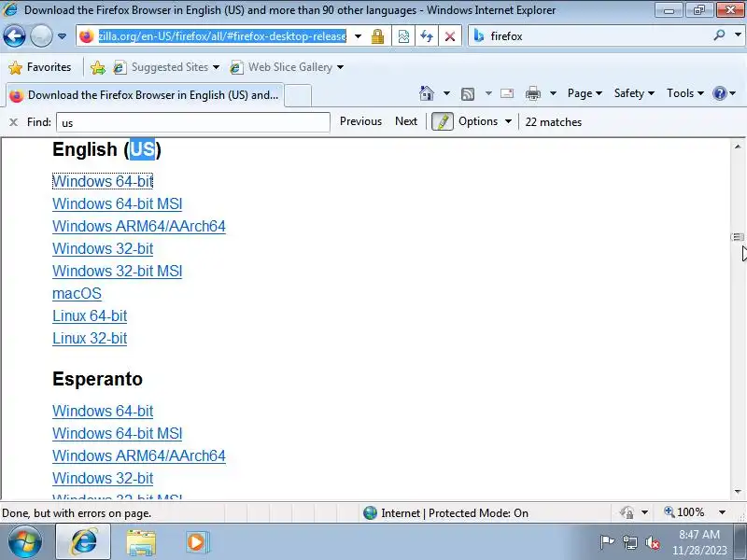Expand the Home button dropdown arrow

click(446, 93)
